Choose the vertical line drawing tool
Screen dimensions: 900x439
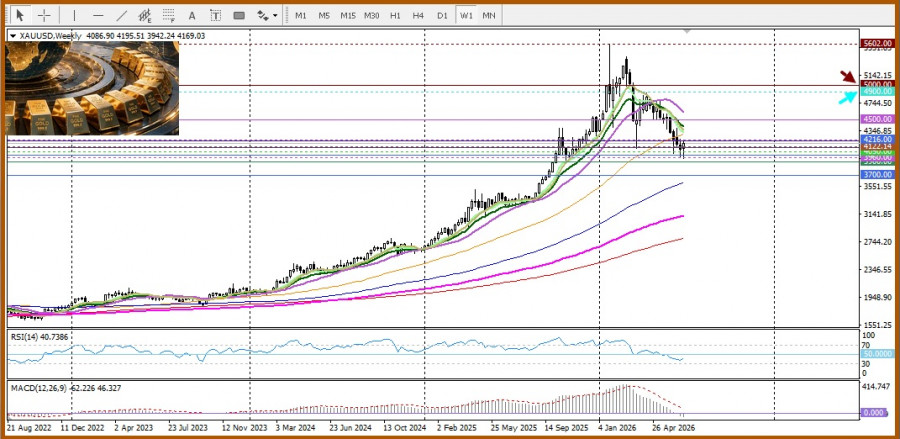(75, 15)
